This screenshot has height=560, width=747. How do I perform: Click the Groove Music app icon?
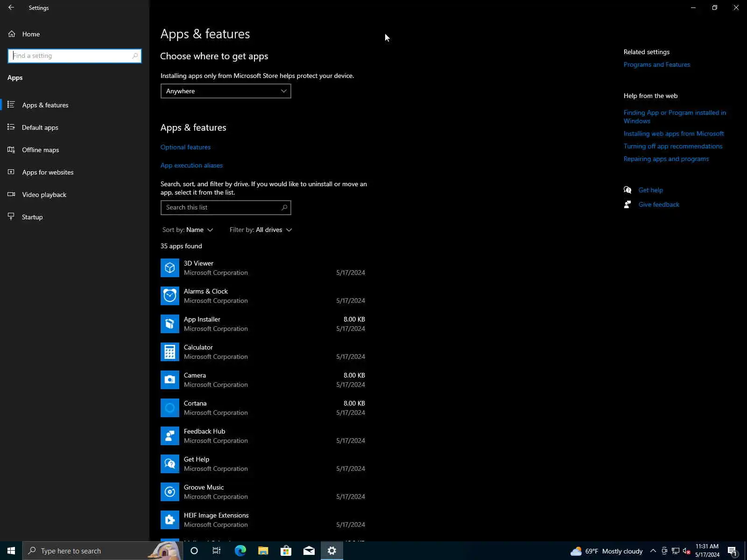tap(170, 492)
